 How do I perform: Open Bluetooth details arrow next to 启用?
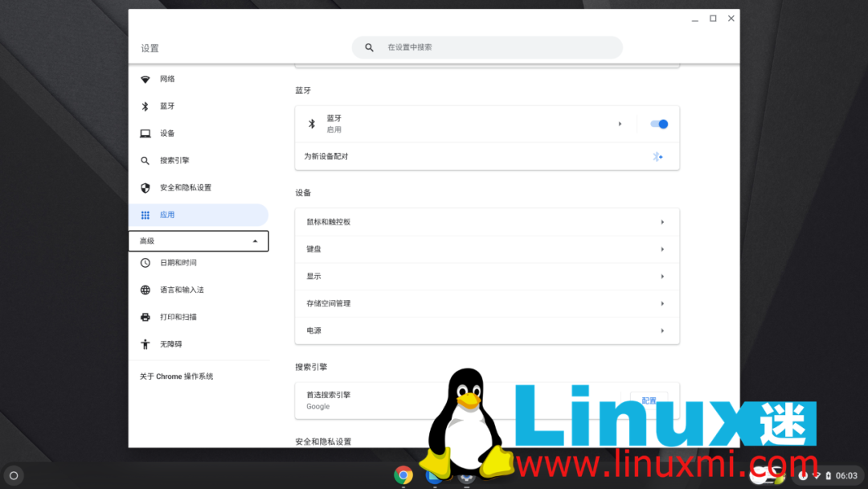[620, 124]
